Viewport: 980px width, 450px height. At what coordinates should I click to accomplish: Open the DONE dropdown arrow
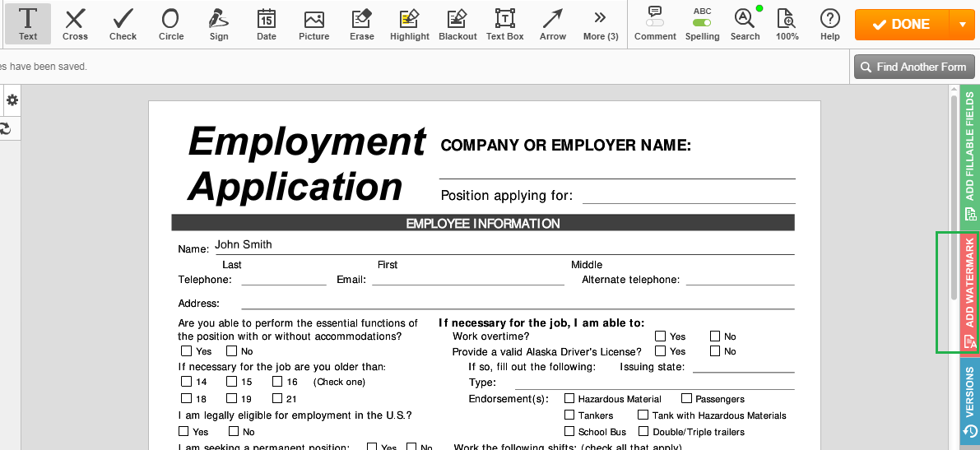point(962,25)
